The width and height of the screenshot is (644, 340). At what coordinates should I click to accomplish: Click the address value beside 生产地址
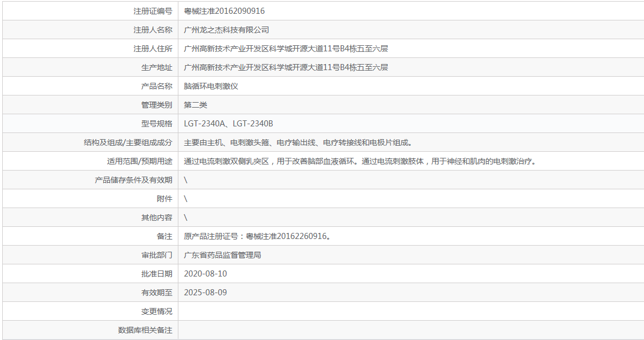coord(286,67)
